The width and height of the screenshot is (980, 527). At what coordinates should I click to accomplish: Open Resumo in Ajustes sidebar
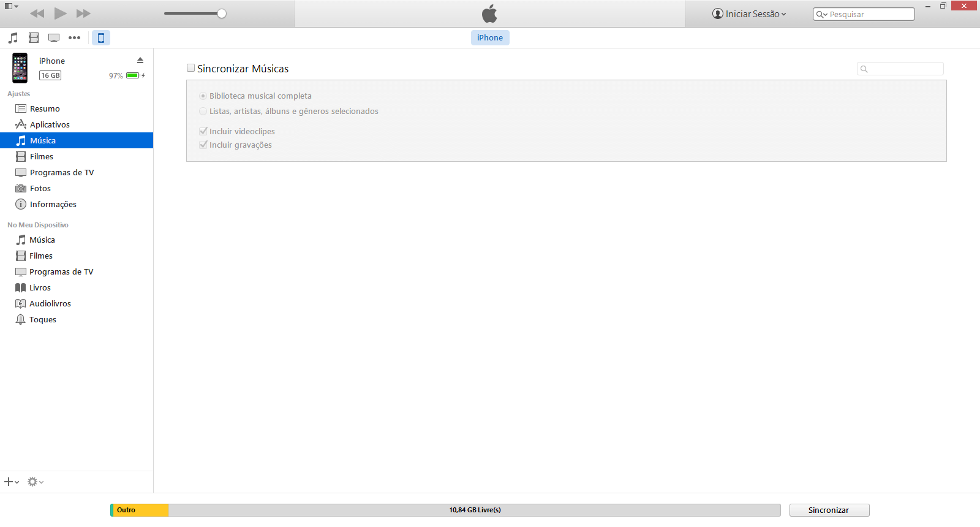point(77,108)
